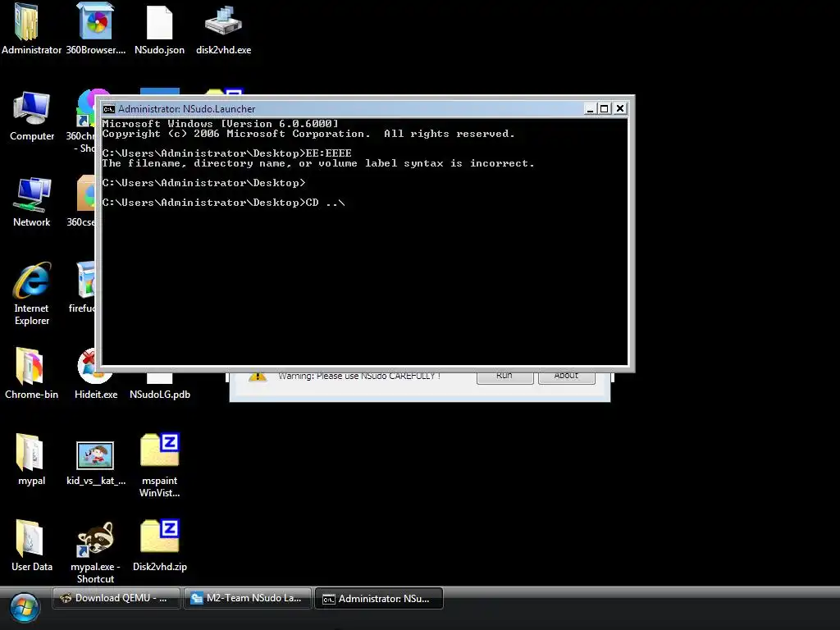Click the warning triangle icon in NSudo dialog
This screenshot has width=840, height=630.
tap(258, 377)
